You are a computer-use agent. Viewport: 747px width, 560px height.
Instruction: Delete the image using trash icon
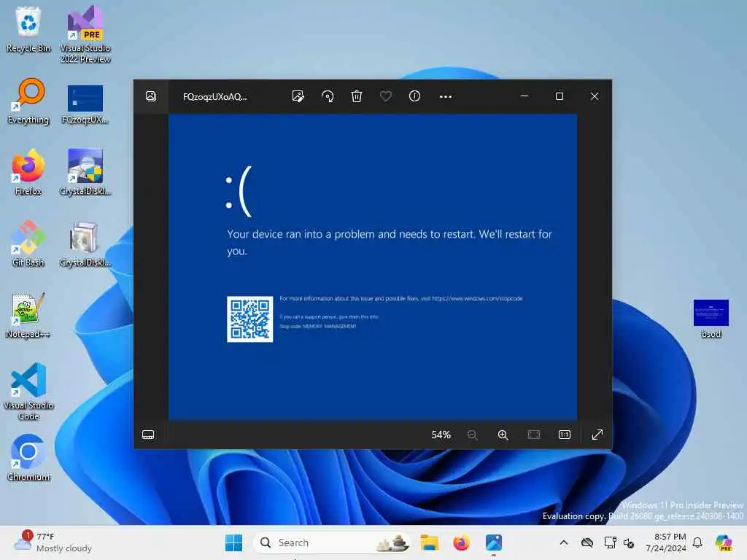click(356, 97)
